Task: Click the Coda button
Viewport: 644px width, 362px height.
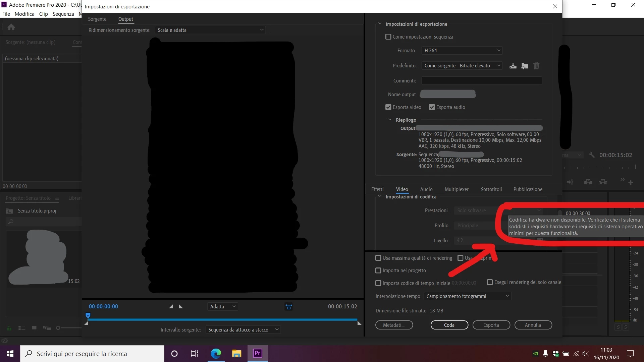Action: (x=449, y=325)
